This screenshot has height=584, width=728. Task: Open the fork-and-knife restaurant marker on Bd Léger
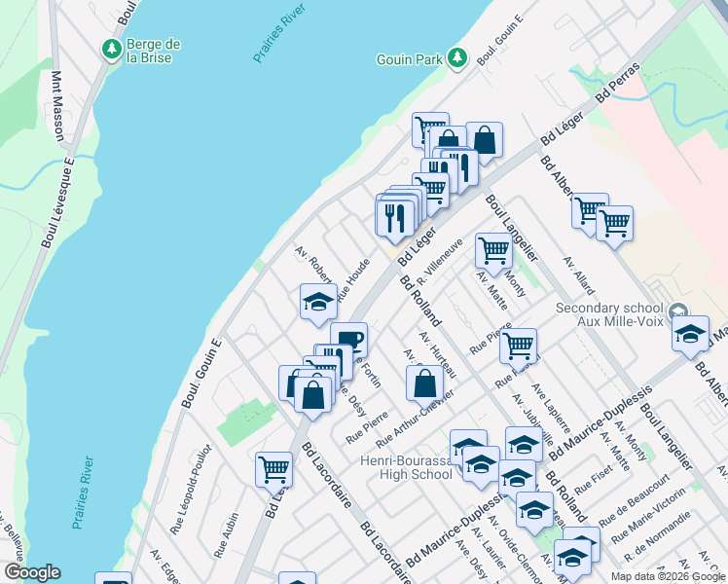coord(395,221)
